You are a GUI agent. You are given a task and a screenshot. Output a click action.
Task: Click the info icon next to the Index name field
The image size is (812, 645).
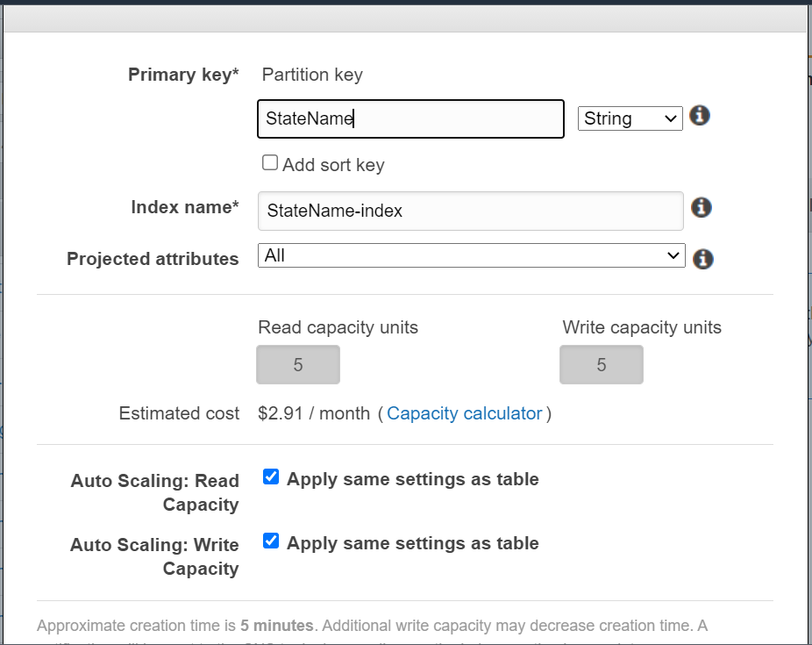coord(702,208)
